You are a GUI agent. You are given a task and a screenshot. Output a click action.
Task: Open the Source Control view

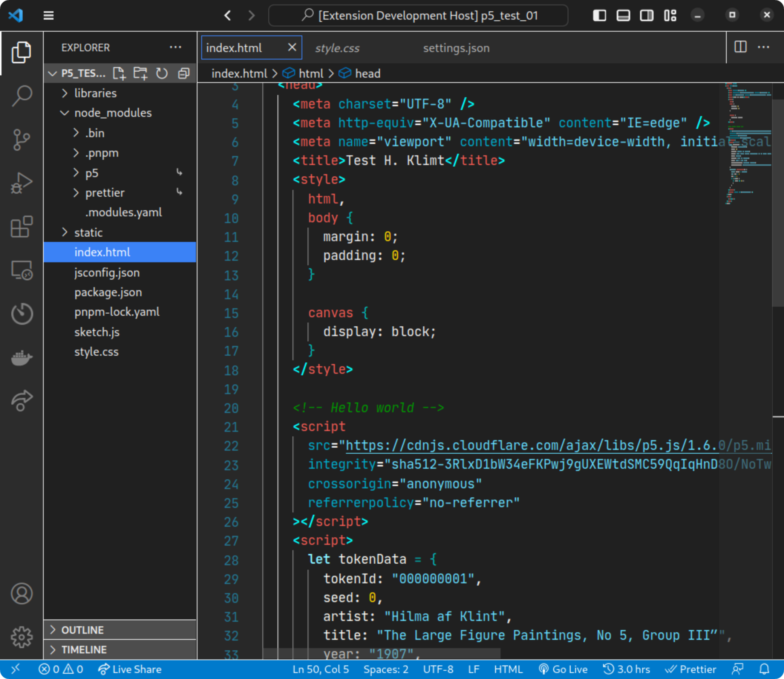click(21, 139)
